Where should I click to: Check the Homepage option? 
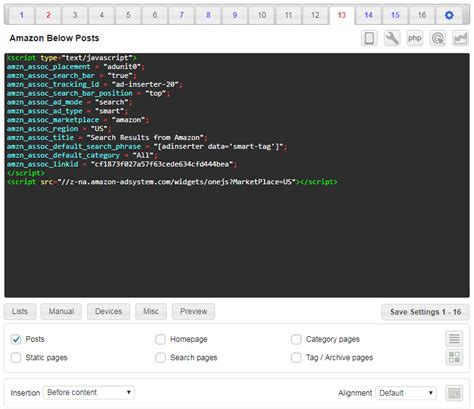pos(160,339)
